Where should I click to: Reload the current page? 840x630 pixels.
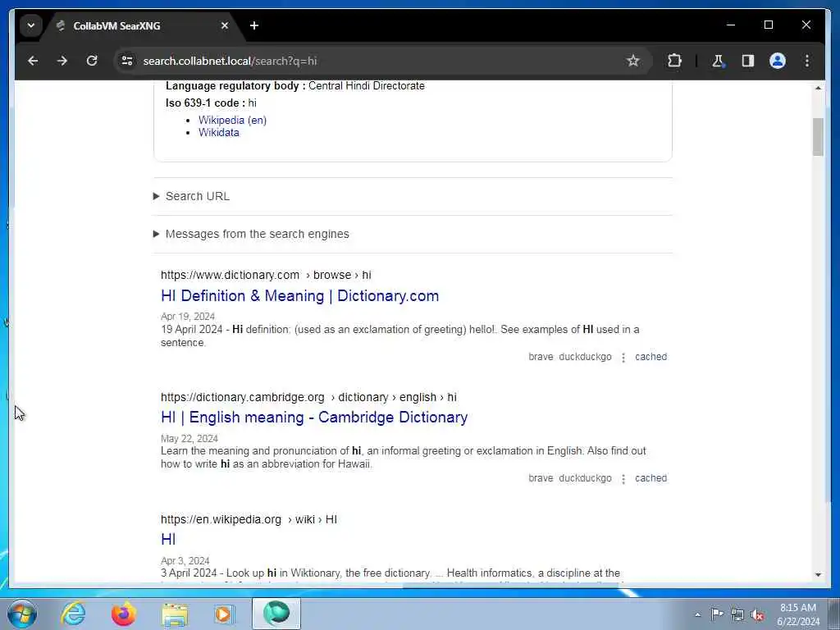tap(92, 61)
